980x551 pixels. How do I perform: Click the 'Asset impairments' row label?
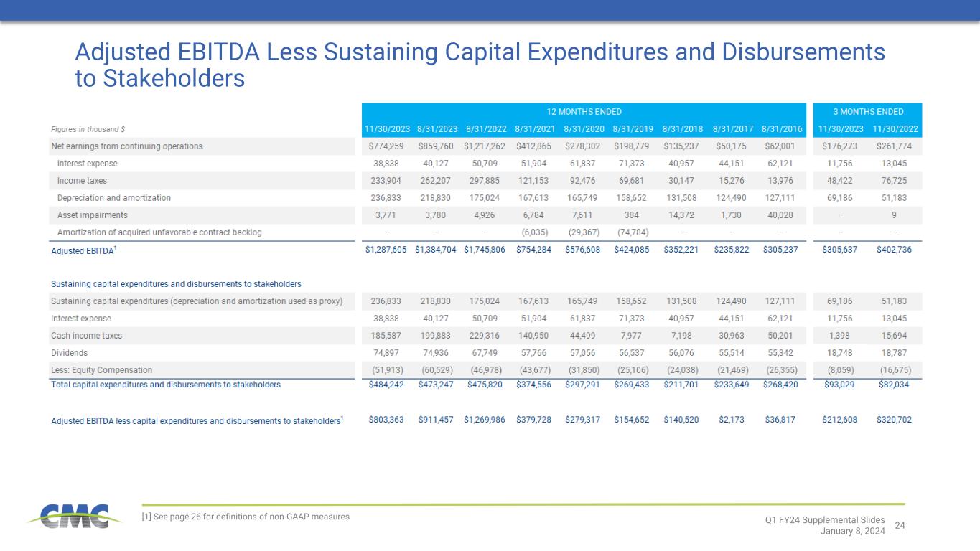coord(92,215)
